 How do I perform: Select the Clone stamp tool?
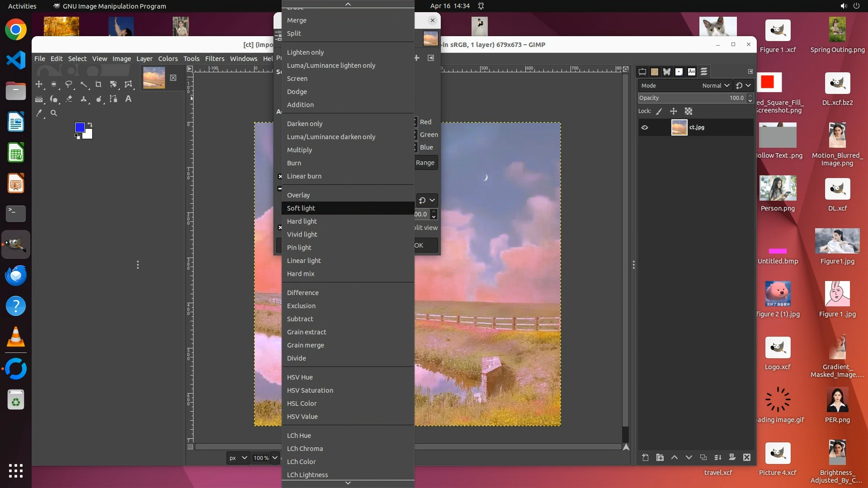[x=84, y=99]
